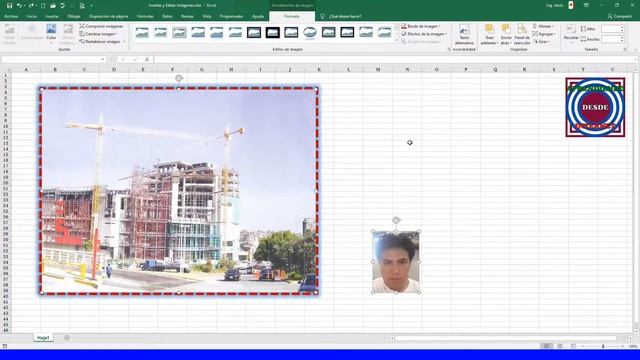Select the construction site image

[179, 190]
